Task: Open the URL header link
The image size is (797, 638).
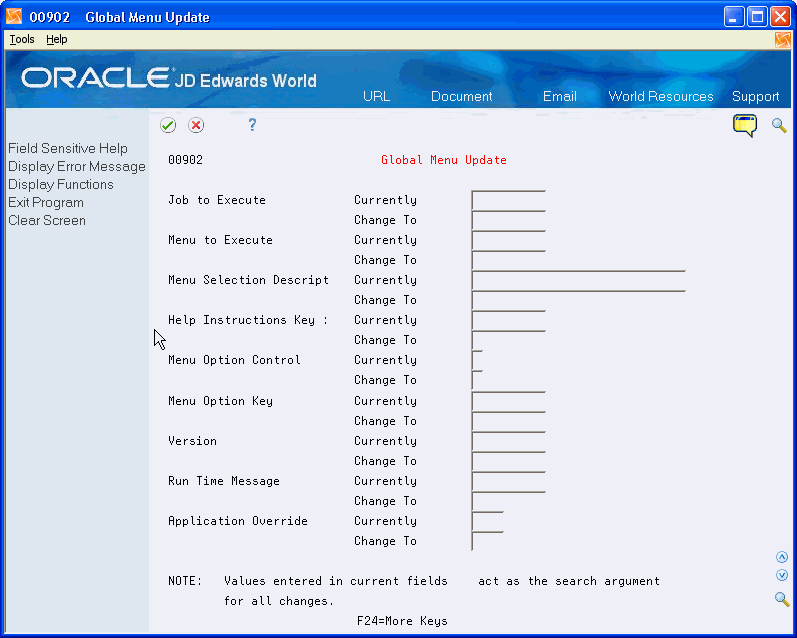Action: click(x=377, y=97)
